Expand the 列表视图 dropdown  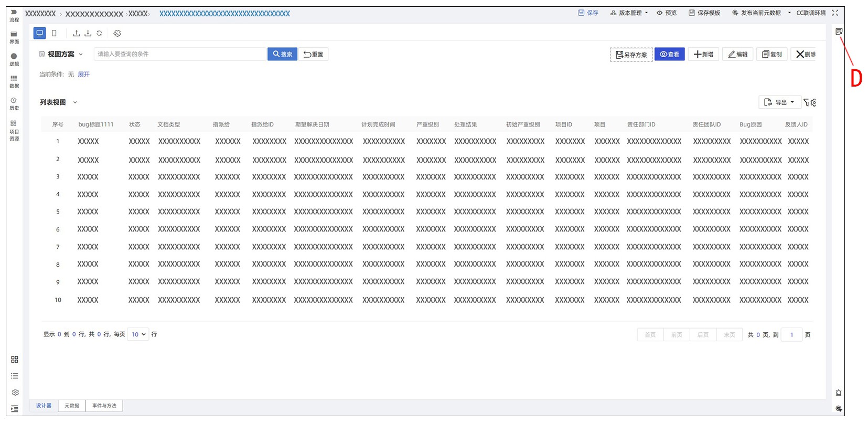(75, 102)
